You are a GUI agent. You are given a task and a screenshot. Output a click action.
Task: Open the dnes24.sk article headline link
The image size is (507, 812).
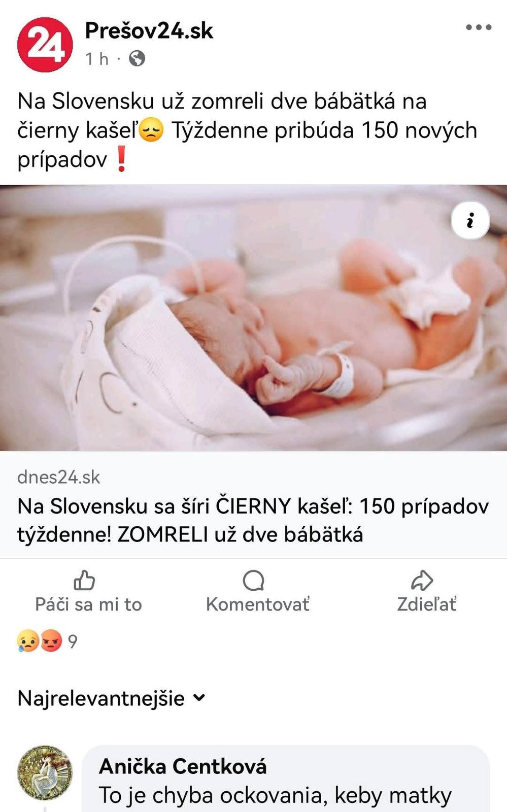pos(253,520)
